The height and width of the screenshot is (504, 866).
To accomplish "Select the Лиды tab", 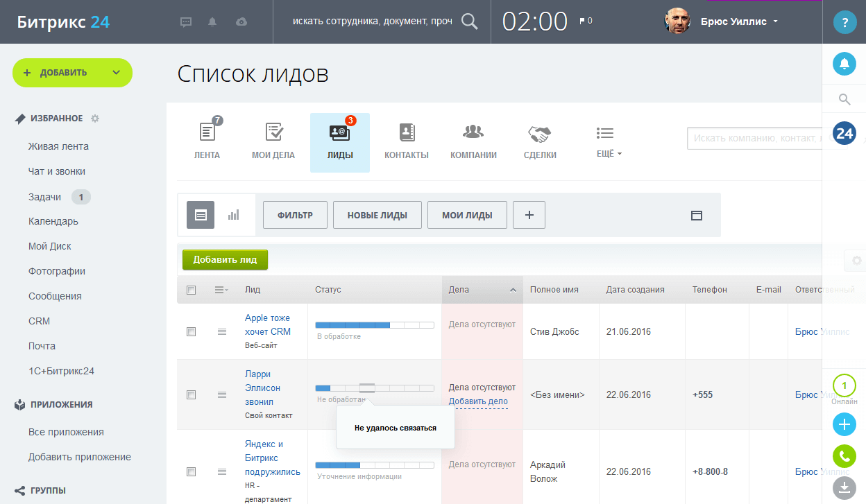I will pos(340,142).
